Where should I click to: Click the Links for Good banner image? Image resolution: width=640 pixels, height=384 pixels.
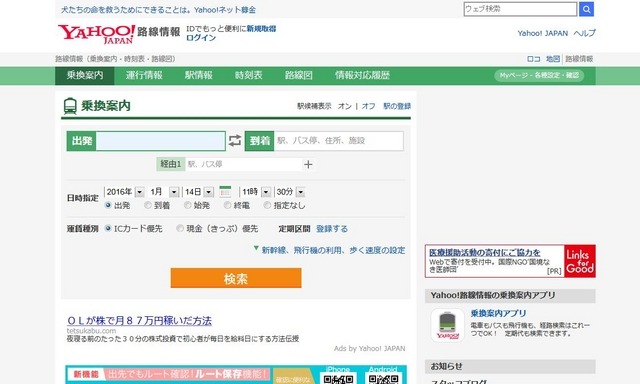click(x=580, y=261)
